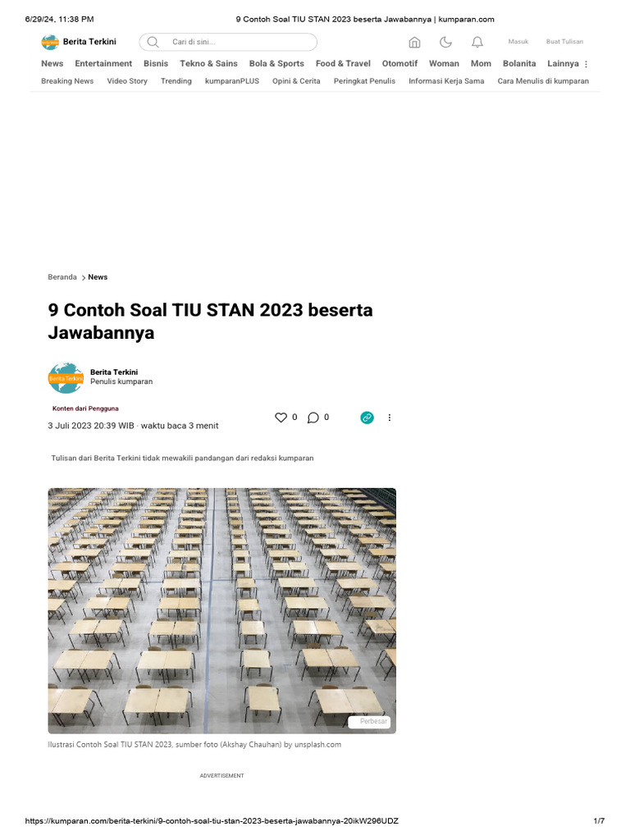Toggle dark mode moon icon
The width and height of the screenshot is (630, 840).
[x=445, y=42]
